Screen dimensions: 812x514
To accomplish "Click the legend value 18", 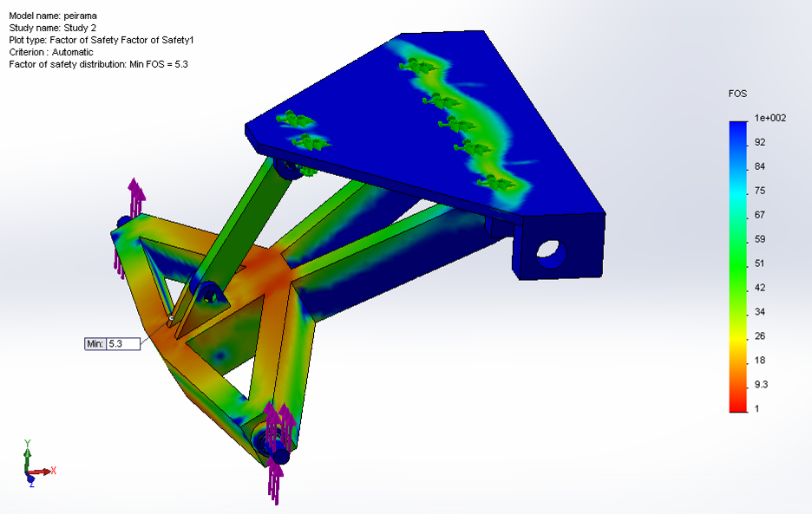I will click(760, 361).
